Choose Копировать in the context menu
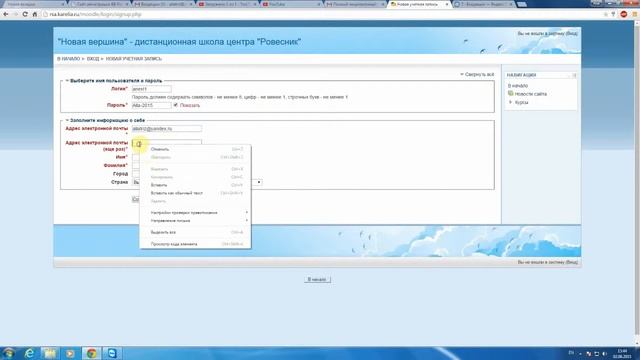This screenshot has height=360, width=640. click(x=195, y=177)
